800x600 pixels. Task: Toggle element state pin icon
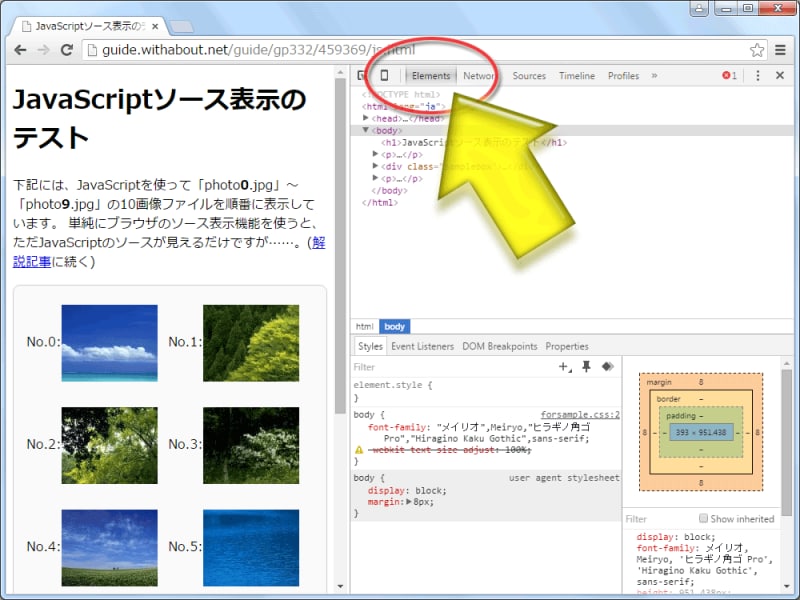[x=586, y=367]
